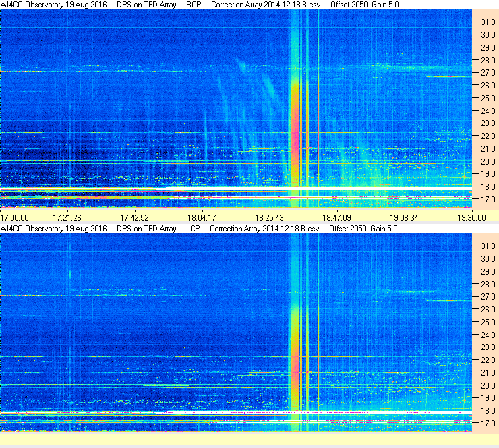The image size is (499, 448).
Task: Select the 18:04:17 time axis label
Action: [x=202, y=218]
